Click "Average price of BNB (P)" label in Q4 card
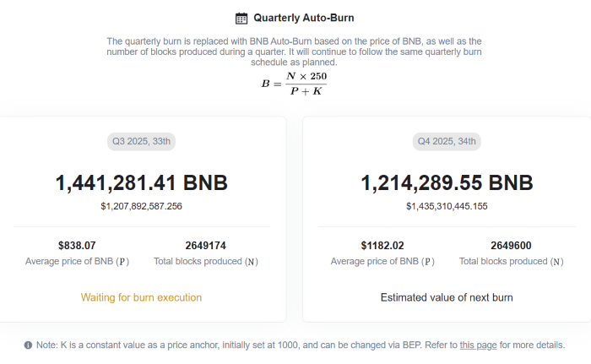 coord(382,262)
